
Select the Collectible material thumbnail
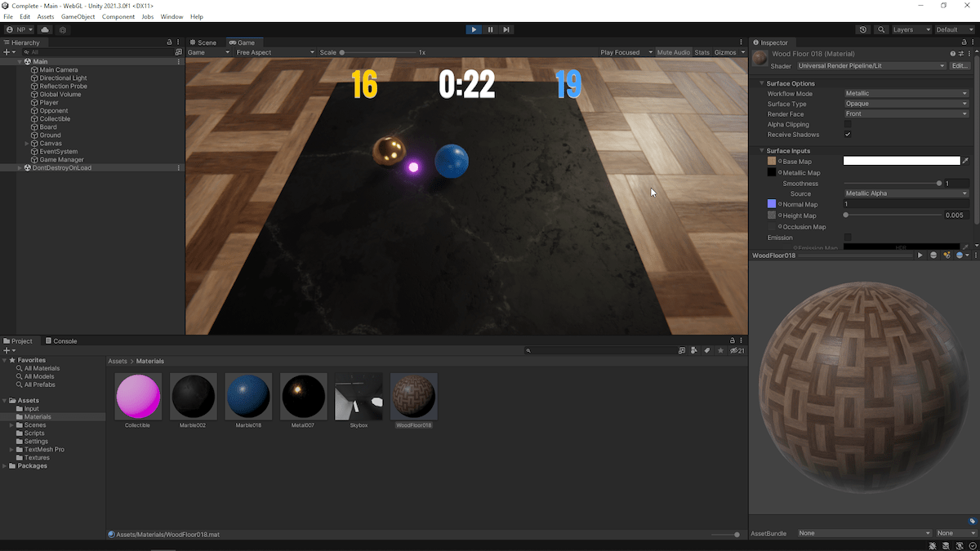pos(137,394)
